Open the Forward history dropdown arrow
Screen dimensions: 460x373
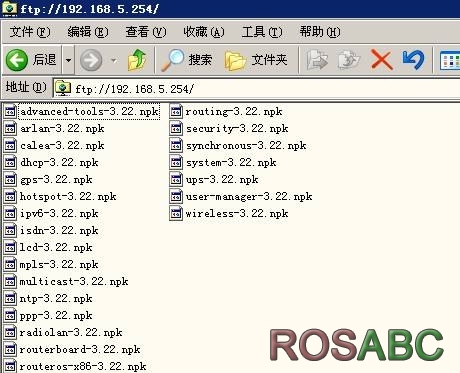(114, 60)
